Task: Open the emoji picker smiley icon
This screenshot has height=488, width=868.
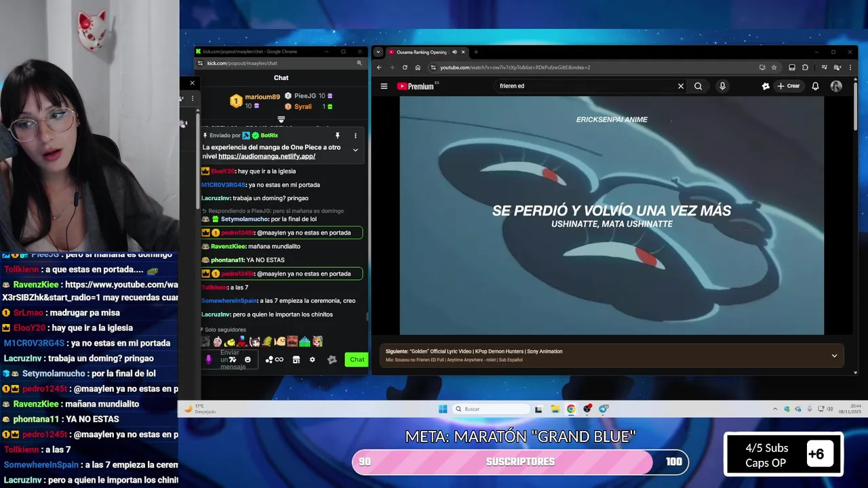Action: (248, 360)
